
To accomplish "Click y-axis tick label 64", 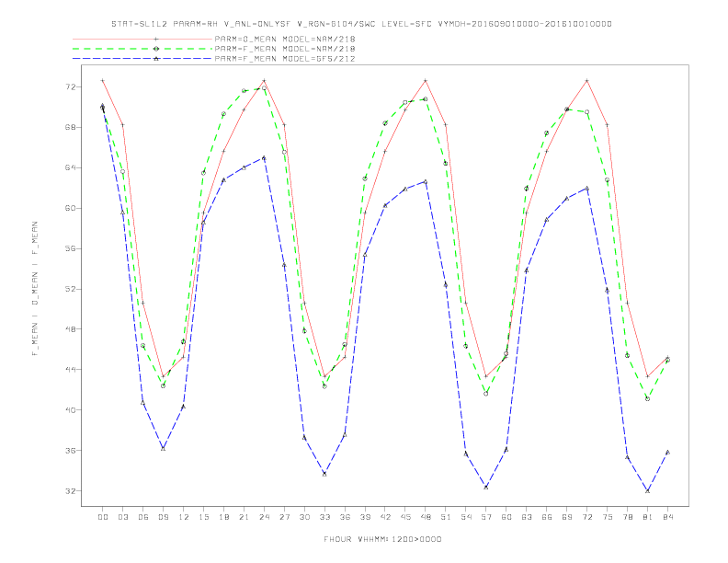I will [71, 167].
